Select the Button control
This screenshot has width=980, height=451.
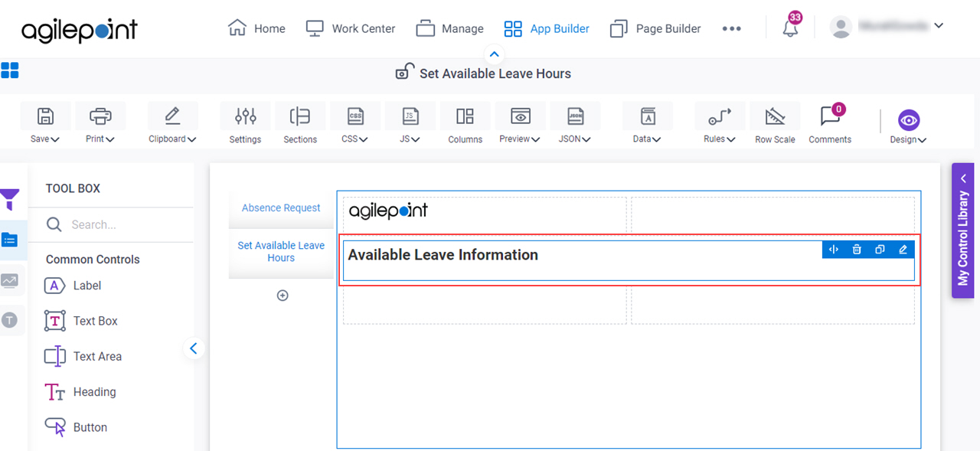pos(76,427)
